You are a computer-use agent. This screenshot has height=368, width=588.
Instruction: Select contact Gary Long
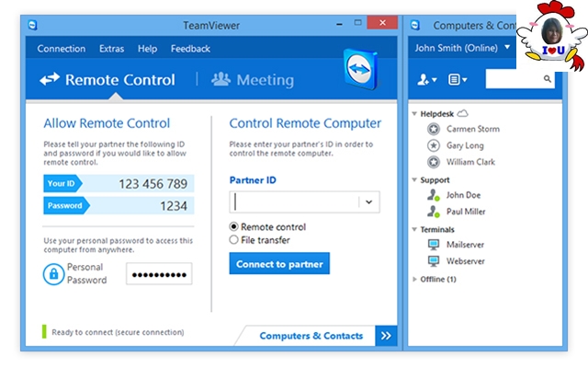click(x=465, y=145)
